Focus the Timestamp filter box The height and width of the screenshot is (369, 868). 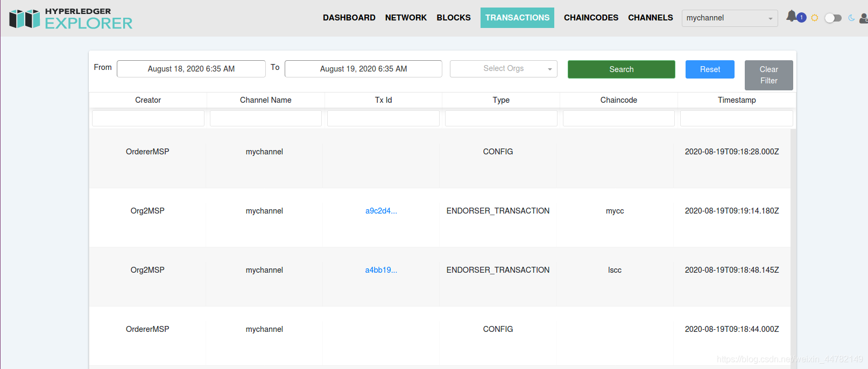(737, 118)
